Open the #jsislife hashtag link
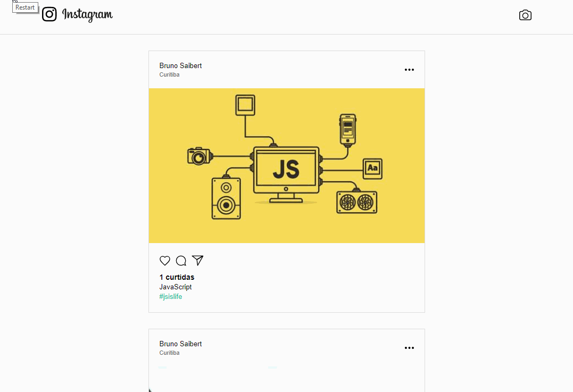The width and height of the screenshot is (573, 392). point(170,296)
